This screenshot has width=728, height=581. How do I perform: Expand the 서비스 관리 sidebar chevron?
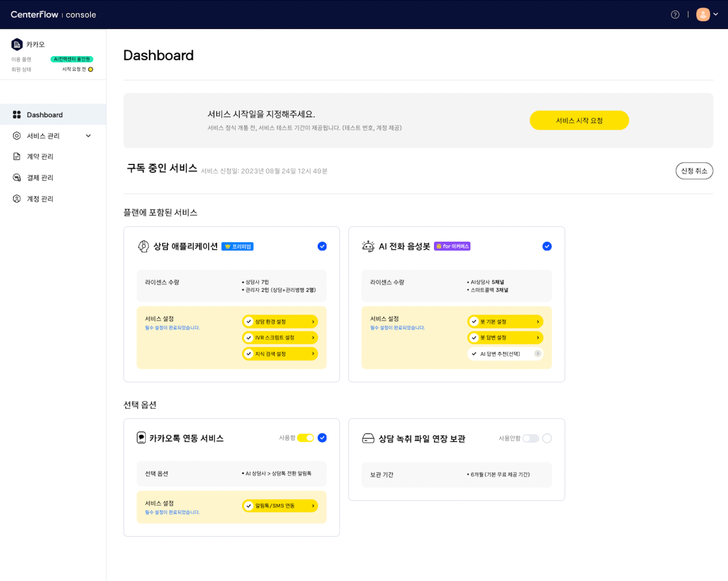(x=88, y=136)
